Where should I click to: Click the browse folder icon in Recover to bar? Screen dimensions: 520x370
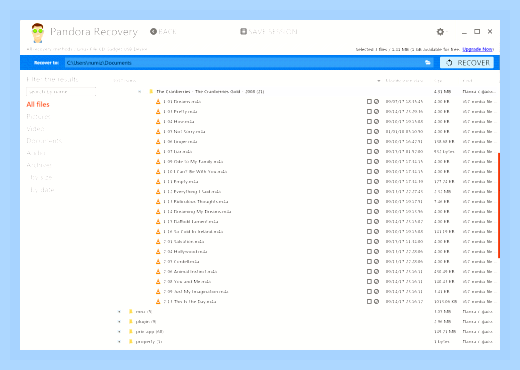(428, 63)
